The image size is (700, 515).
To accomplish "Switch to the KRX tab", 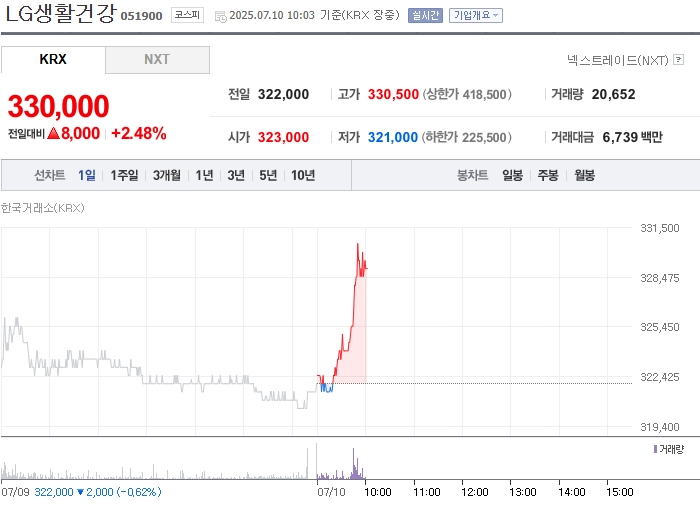I will click(53, 59).
